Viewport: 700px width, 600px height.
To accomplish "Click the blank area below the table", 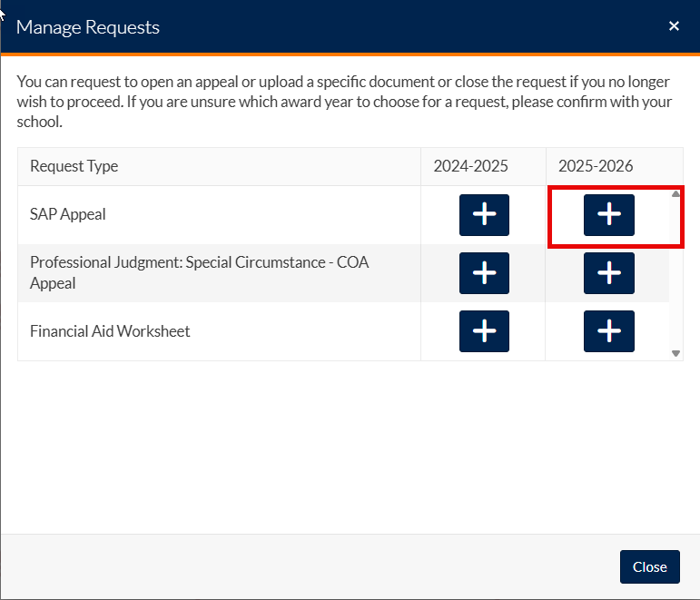I will point(350,445).
